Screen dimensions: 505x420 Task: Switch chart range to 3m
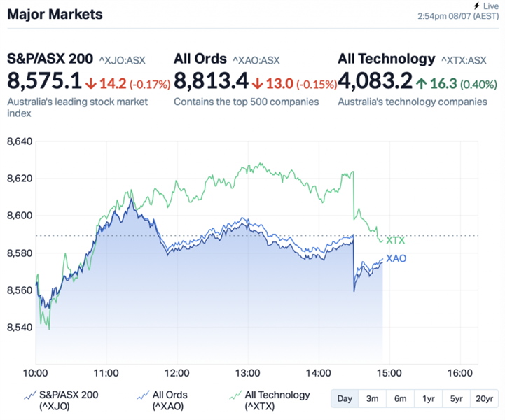tap(372, 398)
